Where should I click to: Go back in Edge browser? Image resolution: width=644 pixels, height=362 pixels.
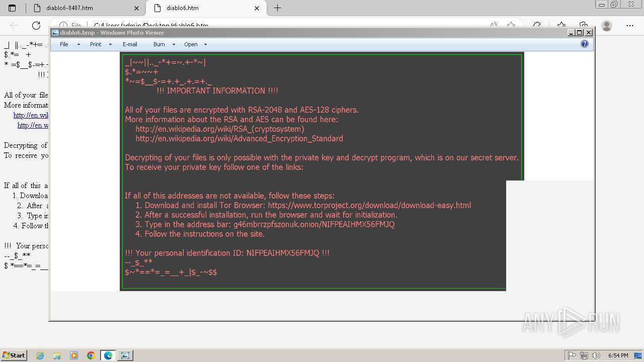click(14, 25)
